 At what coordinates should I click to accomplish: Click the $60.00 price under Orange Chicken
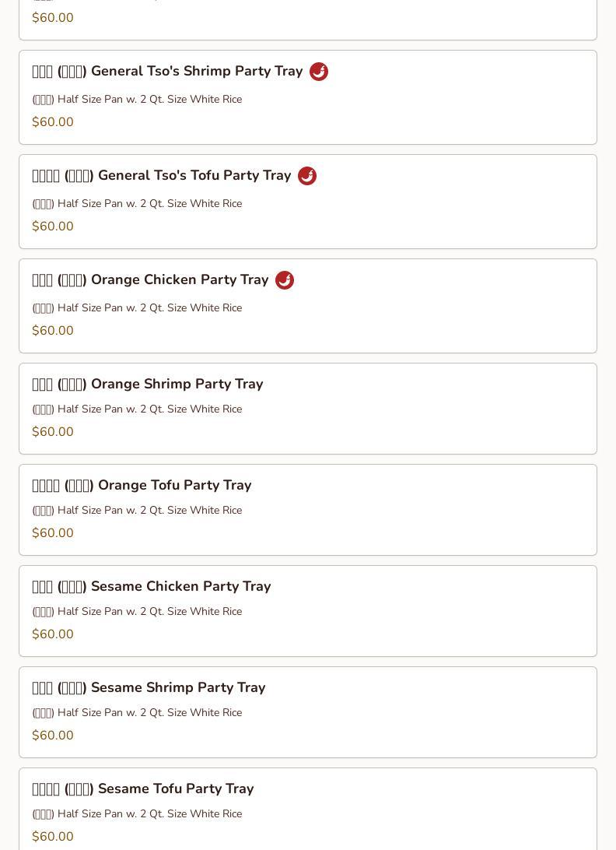tap(53, 331)
